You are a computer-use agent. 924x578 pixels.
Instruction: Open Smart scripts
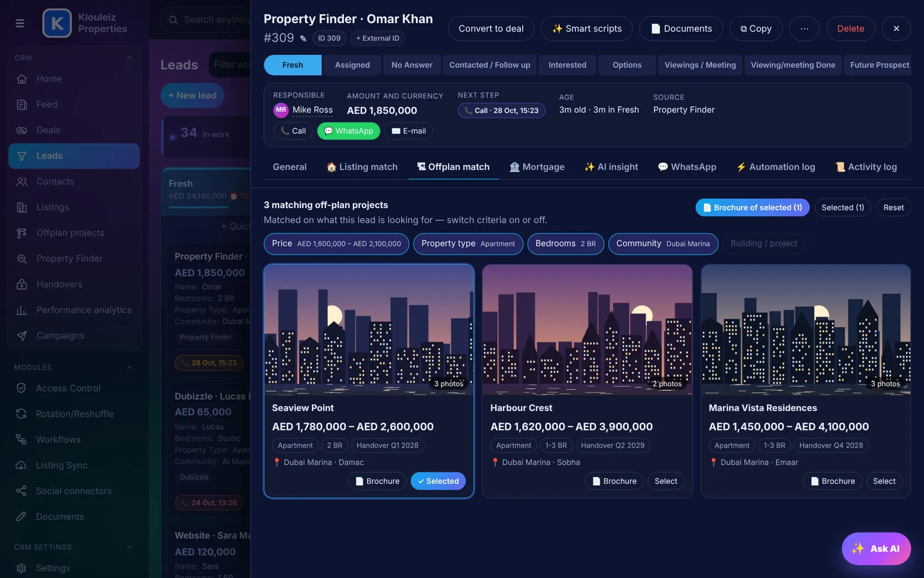coord(587,29)
